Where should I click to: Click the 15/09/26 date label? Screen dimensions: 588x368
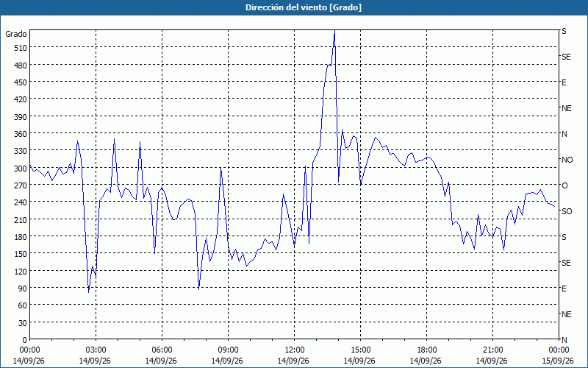[558, 361]
